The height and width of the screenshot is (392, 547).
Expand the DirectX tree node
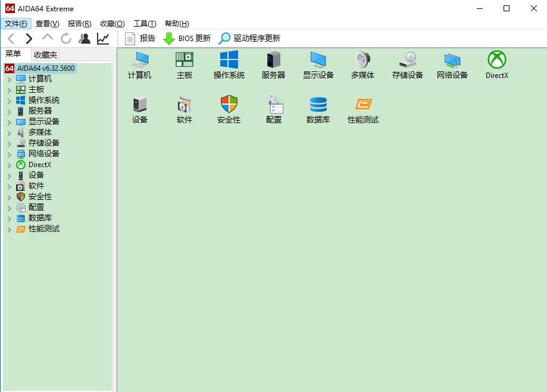click(x=10, y=165)
